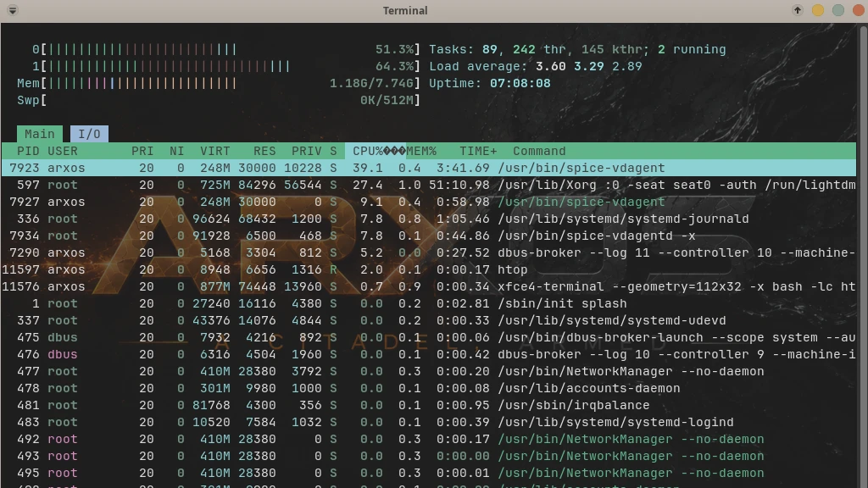Select the irqbalance process row

pyautogui.click(x=428, y=405)
